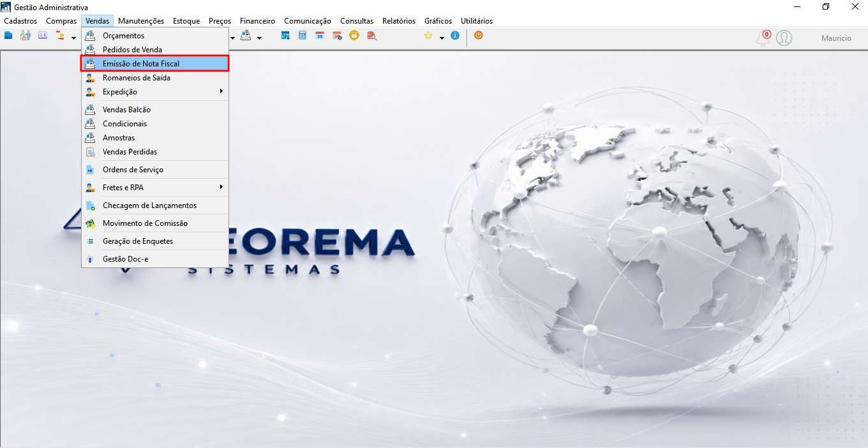Open Gestão Doc-e menu entry
868x448 pixels.
pos(154,259)
